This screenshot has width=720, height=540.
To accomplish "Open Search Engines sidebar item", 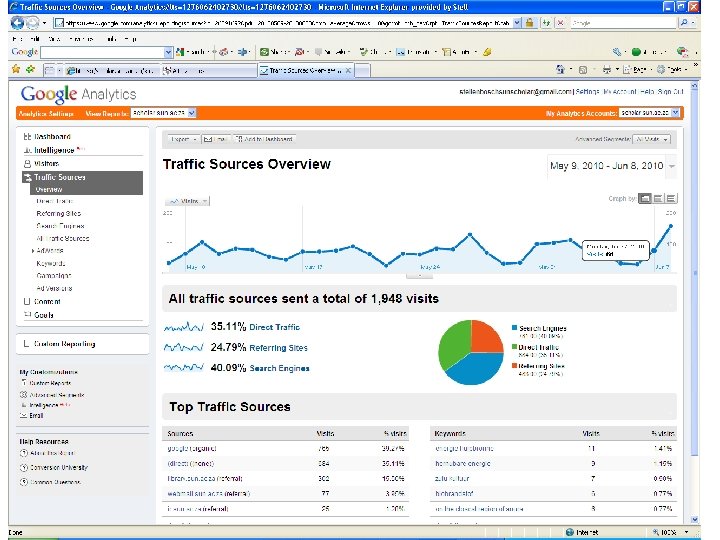I will [60, 226].
